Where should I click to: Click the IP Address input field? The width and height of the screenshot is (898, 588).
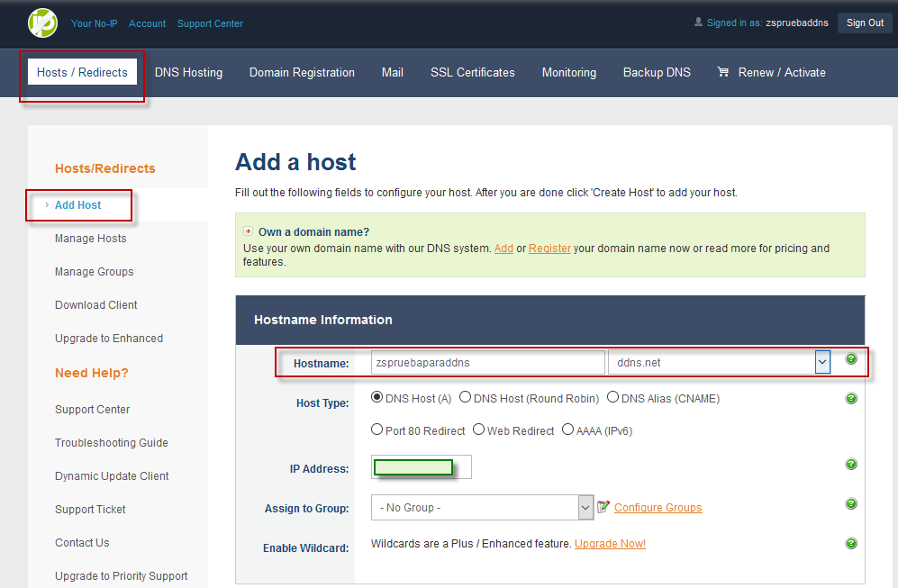[421, 466]
